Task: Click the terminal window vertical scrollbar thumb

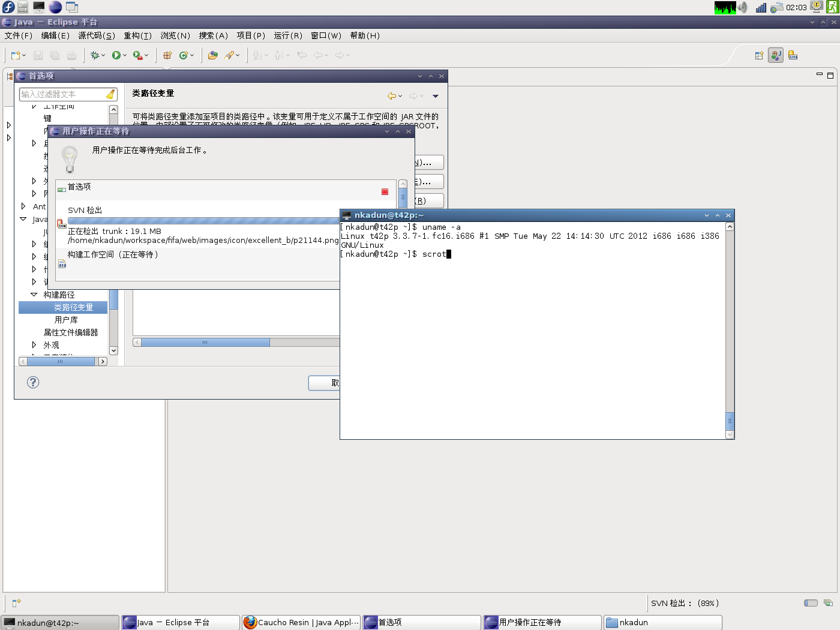Action: (730, 421)
